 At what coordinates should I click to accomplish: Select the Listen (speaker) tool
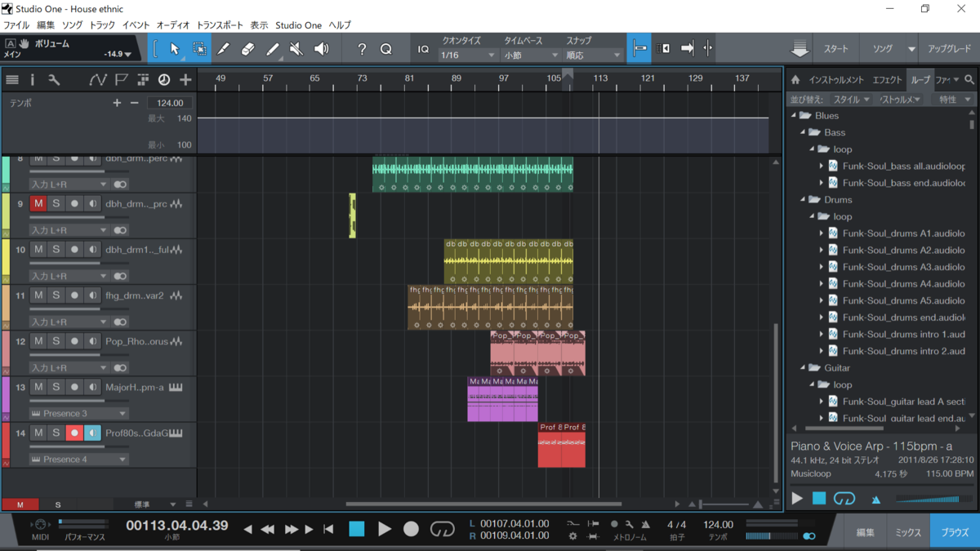click(x=322, y=49)
